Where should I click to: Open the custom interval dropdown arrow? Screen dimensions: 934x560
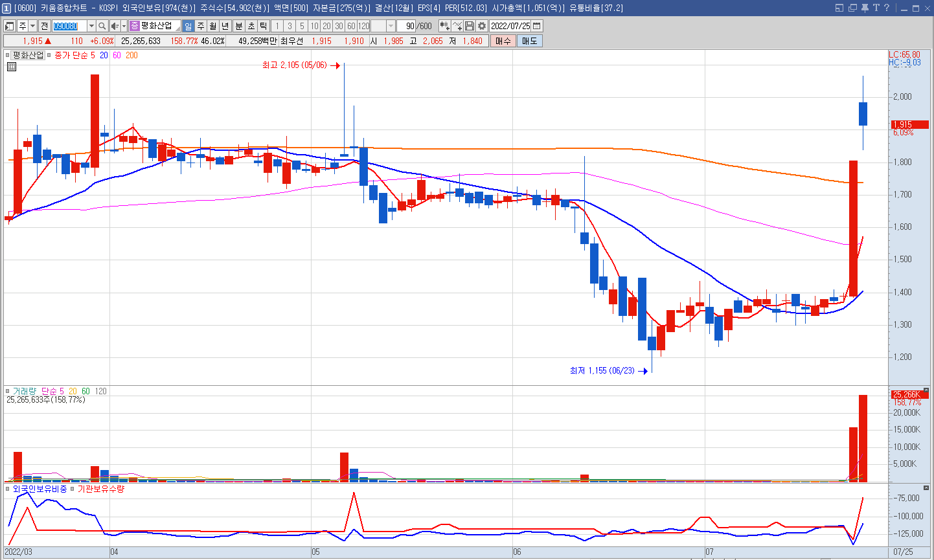tap(391, 26)
